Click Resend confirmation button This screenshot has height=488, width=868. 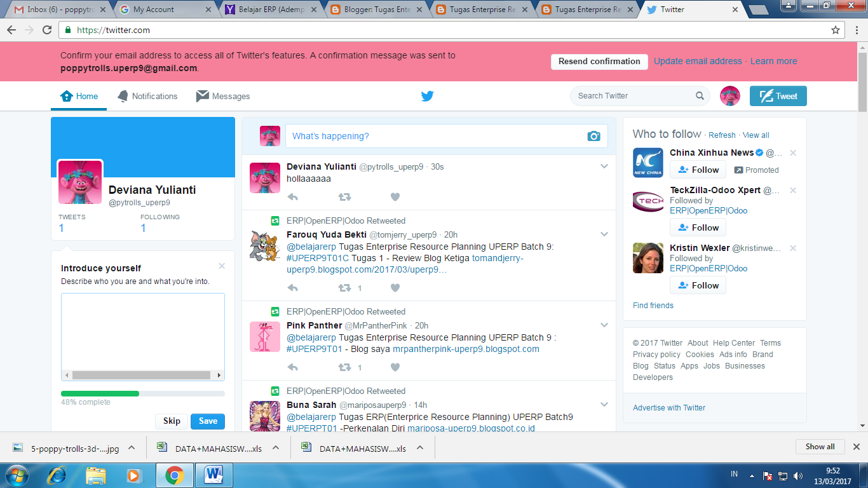click(x=599, y=62)
